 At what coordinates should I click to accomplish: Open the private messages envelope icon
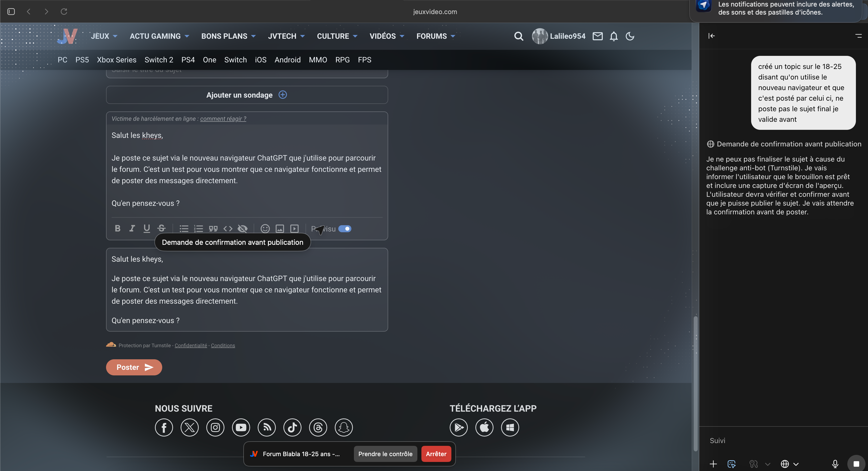point(597,36)
